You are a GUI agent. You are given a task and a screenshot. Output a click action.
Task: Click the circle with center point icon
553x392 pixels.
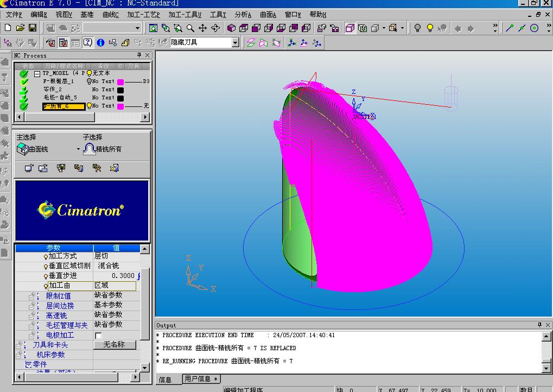[x=535, y=28]
